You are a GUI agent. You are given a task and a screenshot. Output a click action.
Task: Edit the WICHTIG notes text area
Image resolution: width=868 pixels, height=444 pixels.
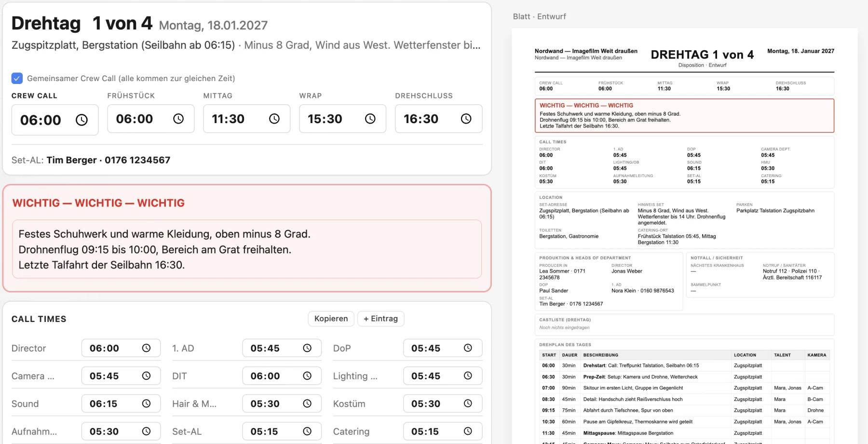click(x=247, y=250)
